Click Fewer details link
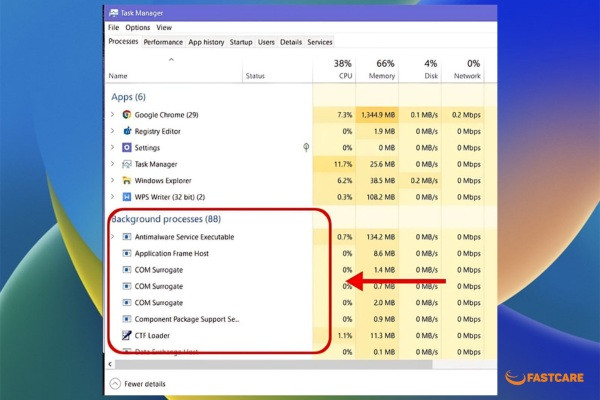This screenshot has height=400, width=600. tap(145, 384)
